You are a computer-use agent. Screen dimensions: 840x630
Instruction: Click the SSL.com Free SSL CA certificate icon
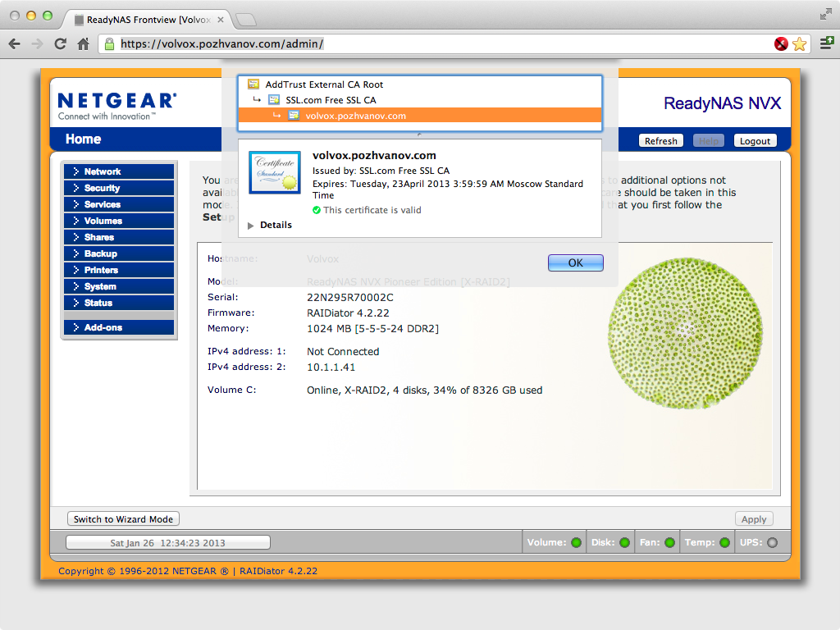point(274,99)
